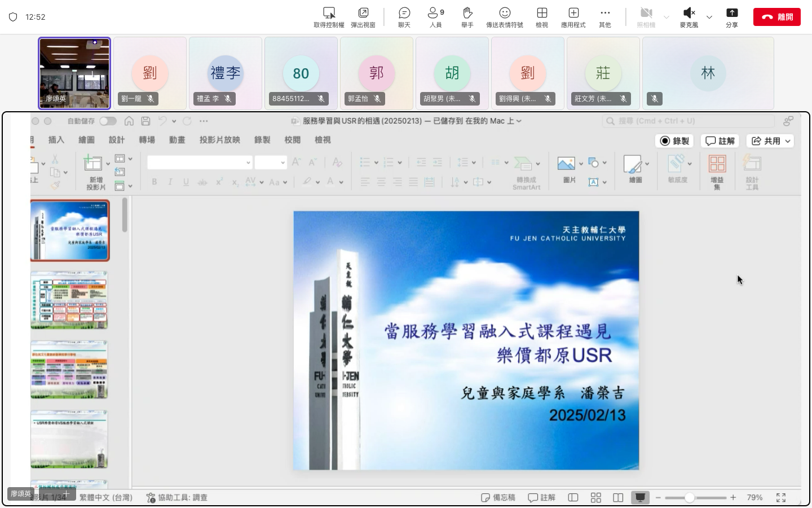The image size is (812, 508).
Task: Open the Draw (繪圖) tab
Action: (x=86, y=140)
